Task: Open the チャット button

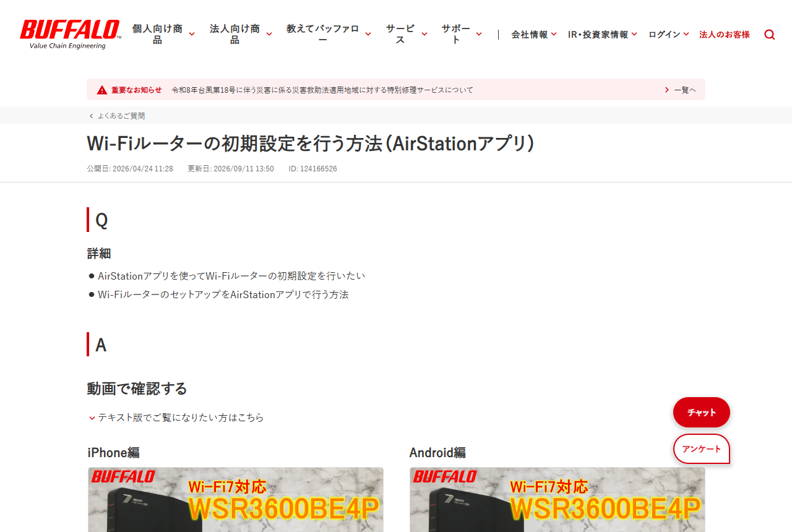Action: click(x=702, y=413)
